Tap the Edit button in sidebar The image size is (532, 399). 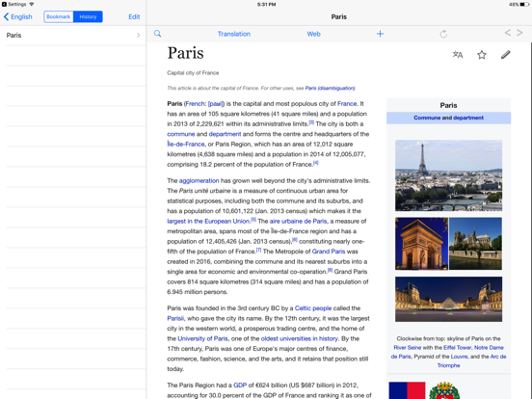coord(134,16)
